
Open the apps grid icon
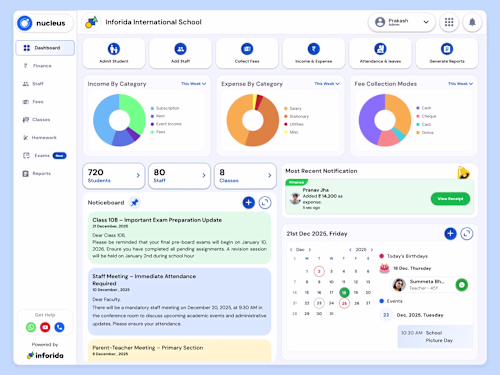coord(449,22)
